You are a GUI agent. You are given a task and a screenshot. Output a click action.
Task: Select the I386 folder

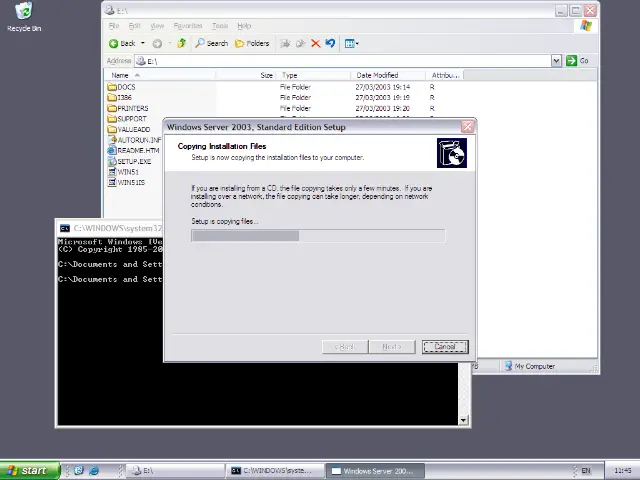120,98
